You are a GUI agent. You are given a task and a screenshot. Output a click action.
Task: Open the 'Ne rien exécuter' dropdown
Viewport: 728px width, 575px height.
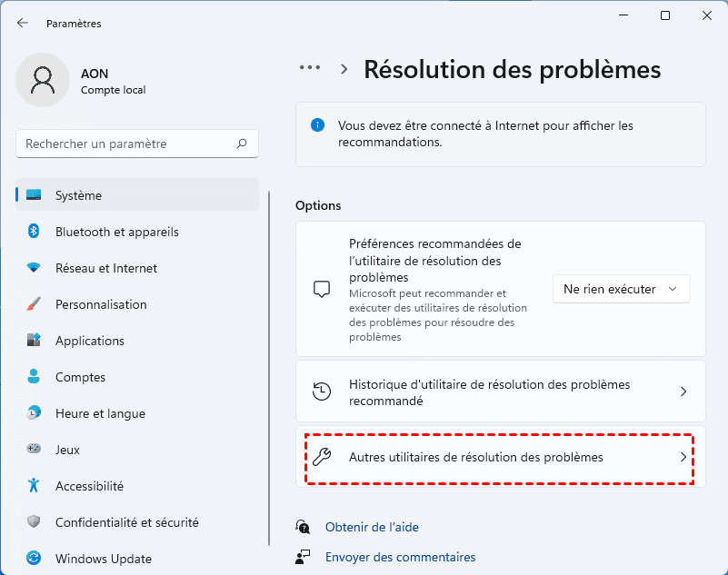coord(621,289)
